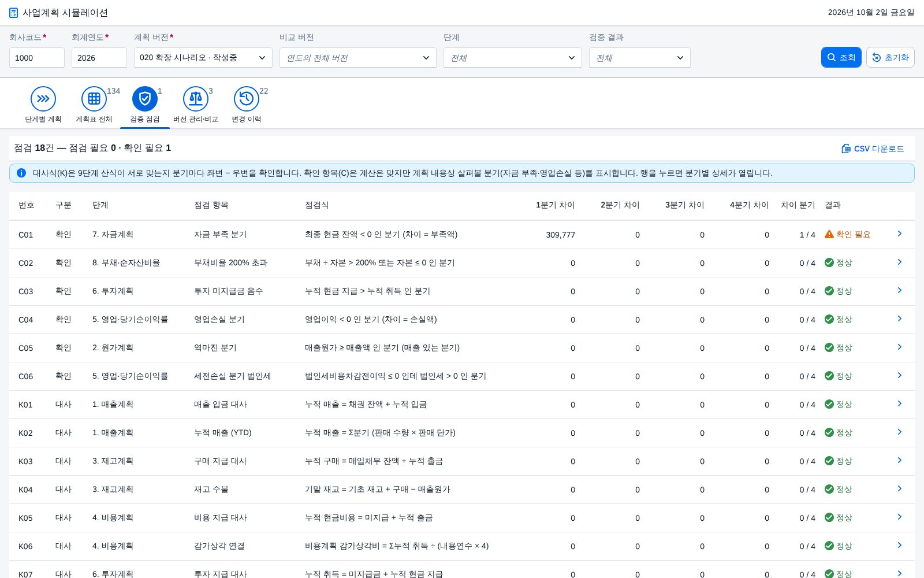Image resolution: width=924 pixels, height=578 pixels.
Task: Open the 변경 이력 history icon
Action: click(x=247, y=99)
